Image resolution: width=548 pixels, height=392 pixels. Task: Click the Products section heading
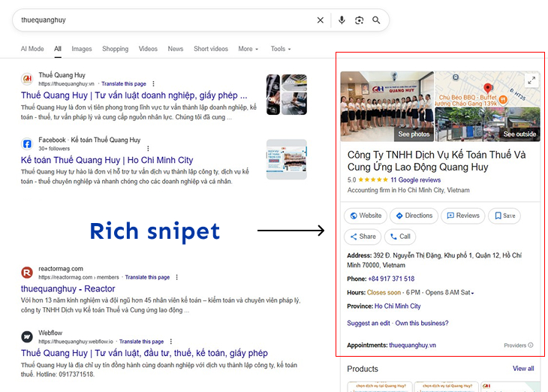click(x=363, y=369)
